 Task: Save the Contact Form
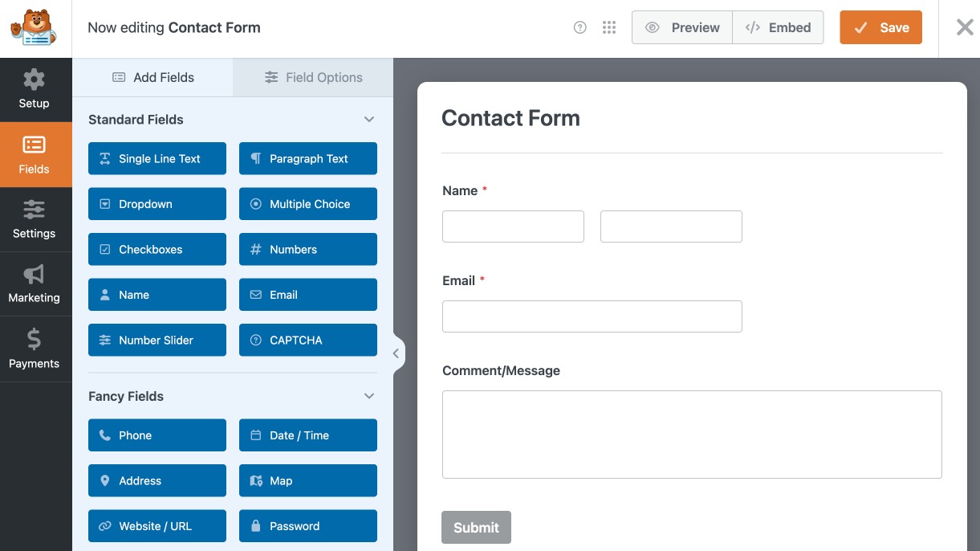880,27
